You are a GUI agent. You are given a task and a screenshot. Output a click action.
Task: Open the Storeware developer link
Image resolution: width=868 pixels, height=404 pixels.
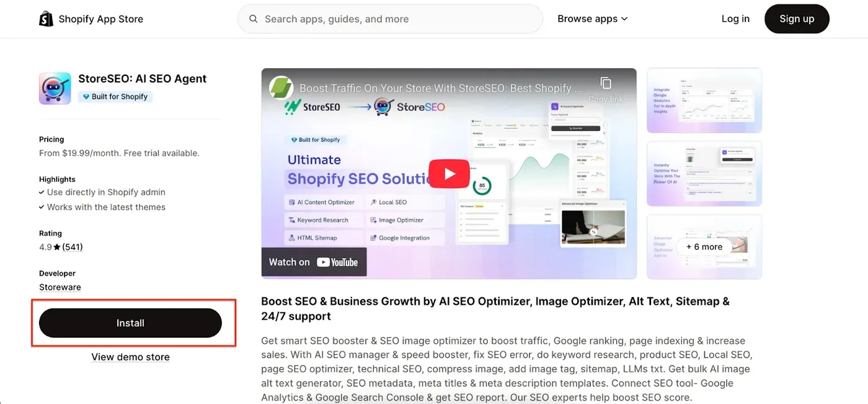coord(60,288)
